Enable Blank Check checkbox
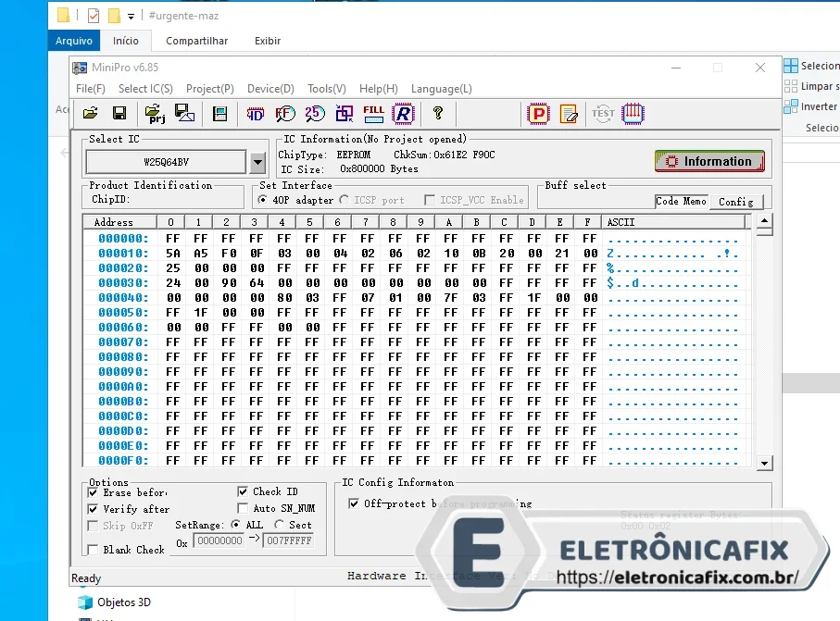Viewport: 840px width, 621px height. point(93,550)
